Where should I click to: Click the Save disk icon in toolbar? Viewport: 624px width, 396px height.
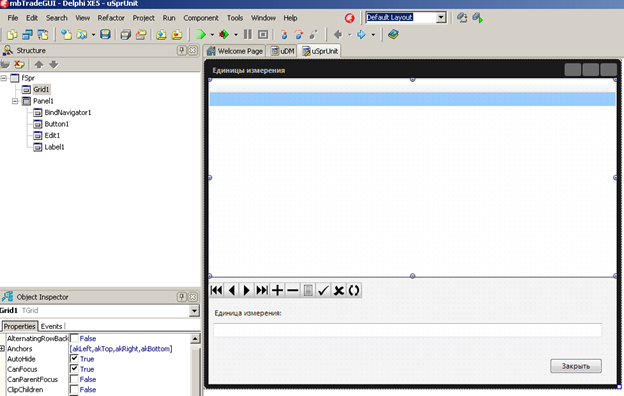point(105,35)
